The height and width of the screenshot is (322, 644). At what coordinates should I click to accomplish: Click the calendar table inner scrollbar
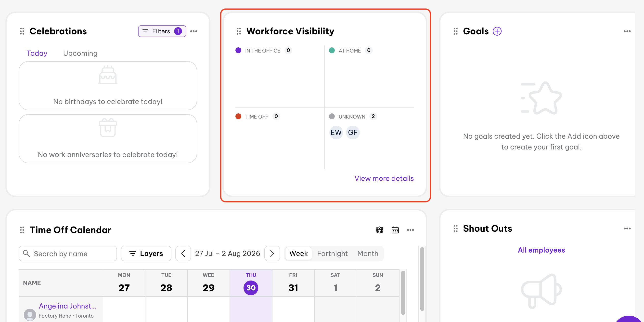tap(403, 293)
